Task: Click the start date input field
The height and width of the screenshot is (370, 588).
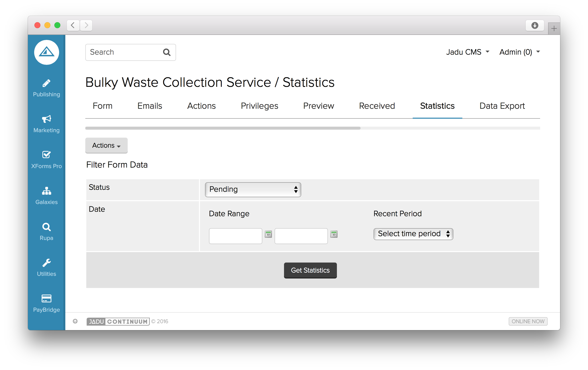Action: [235, 236]
